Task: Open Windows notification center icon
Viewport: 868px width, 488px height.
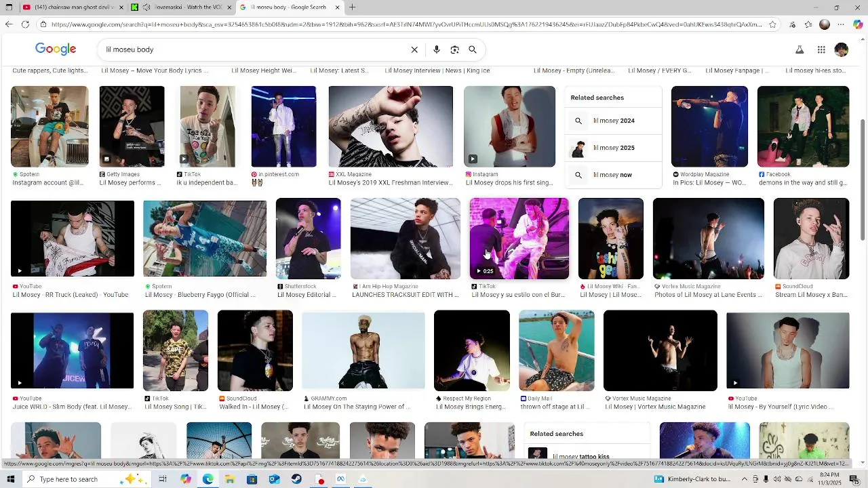Action: click(854, 479)
